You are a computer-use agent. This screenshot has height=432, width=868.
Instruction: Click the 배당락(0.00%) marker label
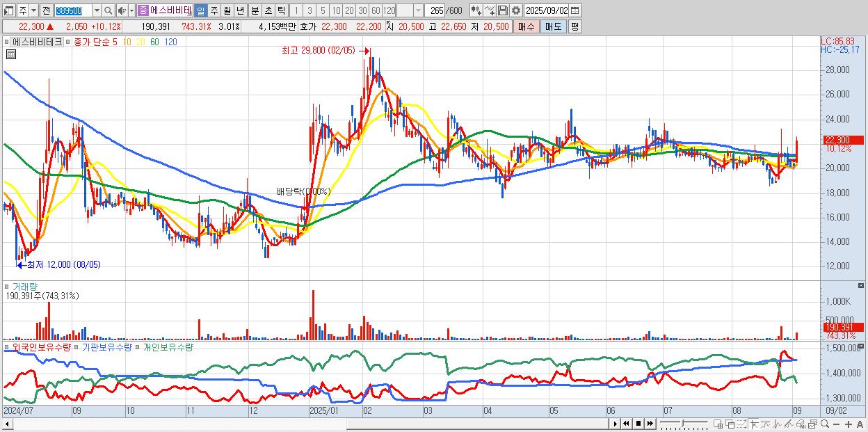303,191
